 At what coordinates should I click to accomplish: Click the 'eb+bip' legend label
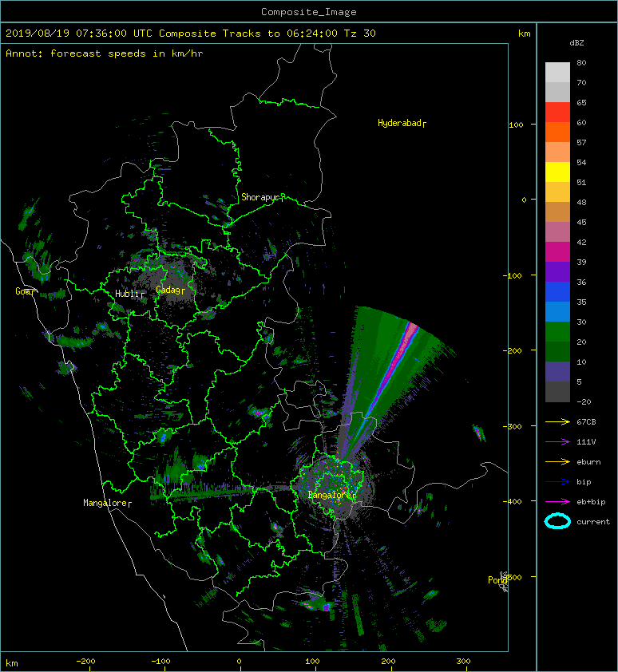pyautogui.click(x=591, y=502)
